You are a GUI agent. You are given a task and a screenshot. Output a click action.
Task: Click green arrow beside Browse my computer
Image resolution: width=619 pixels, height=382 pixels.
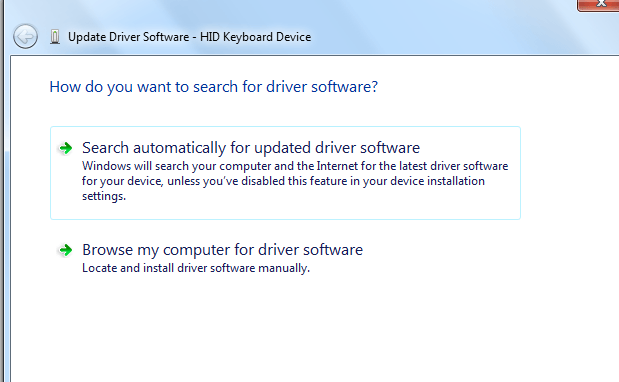pyautogui.click(x=66, y=250)
